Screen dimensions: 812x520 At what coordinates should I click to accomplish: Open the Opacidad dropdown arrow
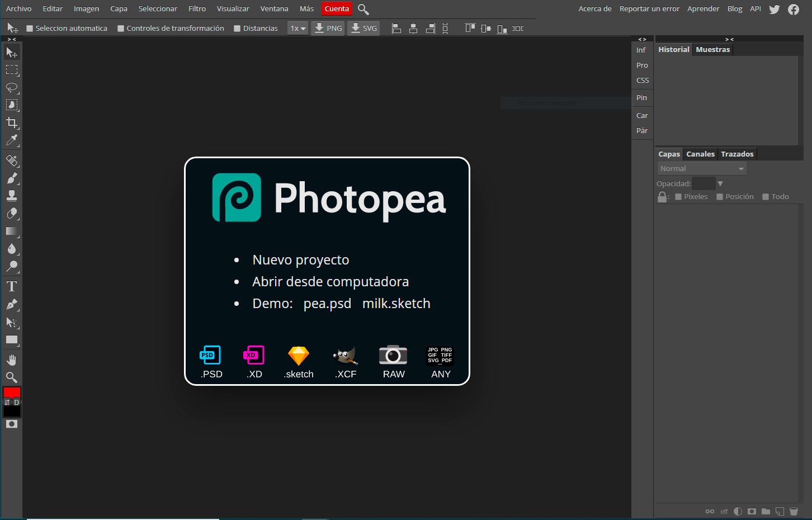pos(720,183)
